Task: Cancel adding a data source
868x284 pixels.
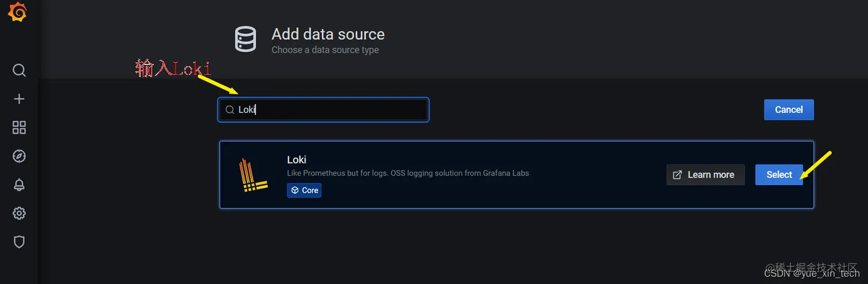Action: click(789, 110)
